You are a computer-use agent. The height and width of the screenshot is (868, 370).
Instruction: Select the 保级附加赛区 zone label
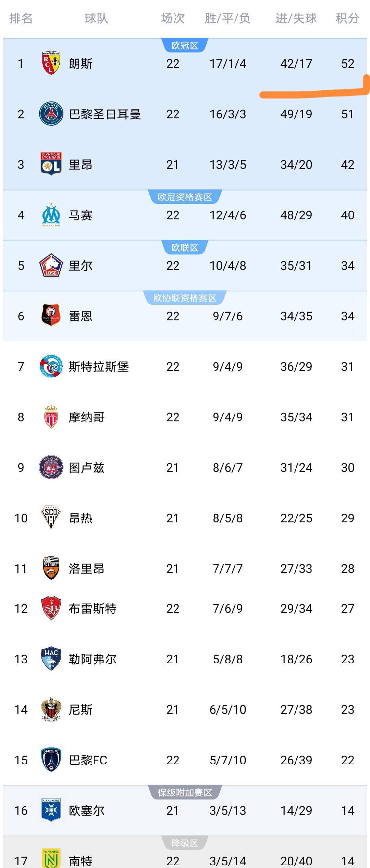tap(185, 792)
